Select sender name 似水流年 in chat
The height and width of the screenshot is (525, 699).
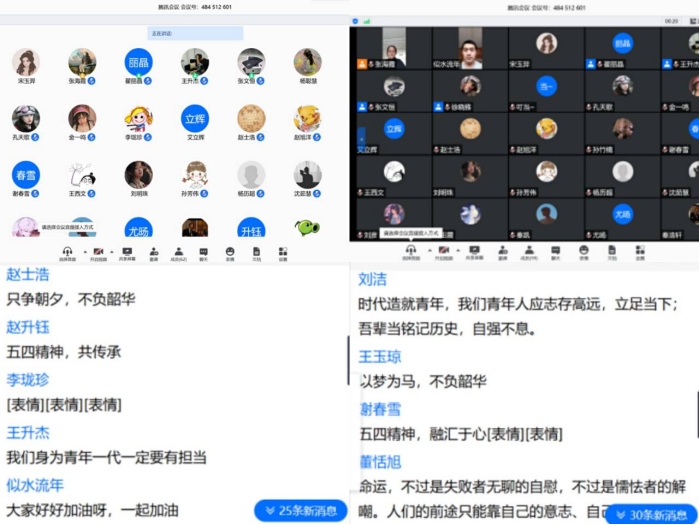pyautogui.click(x=35, y=485)
